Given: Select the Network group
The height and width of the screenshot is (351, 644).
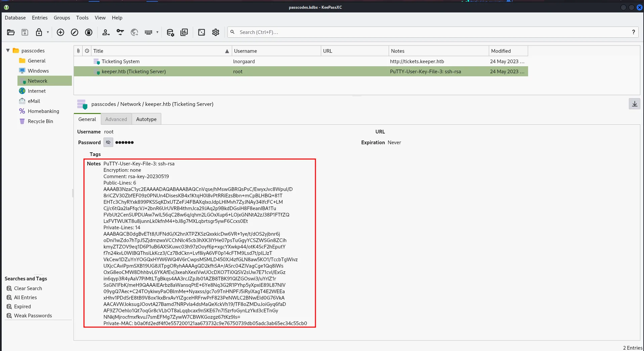Looking at the screenshot, I should (x=45, y=81).
